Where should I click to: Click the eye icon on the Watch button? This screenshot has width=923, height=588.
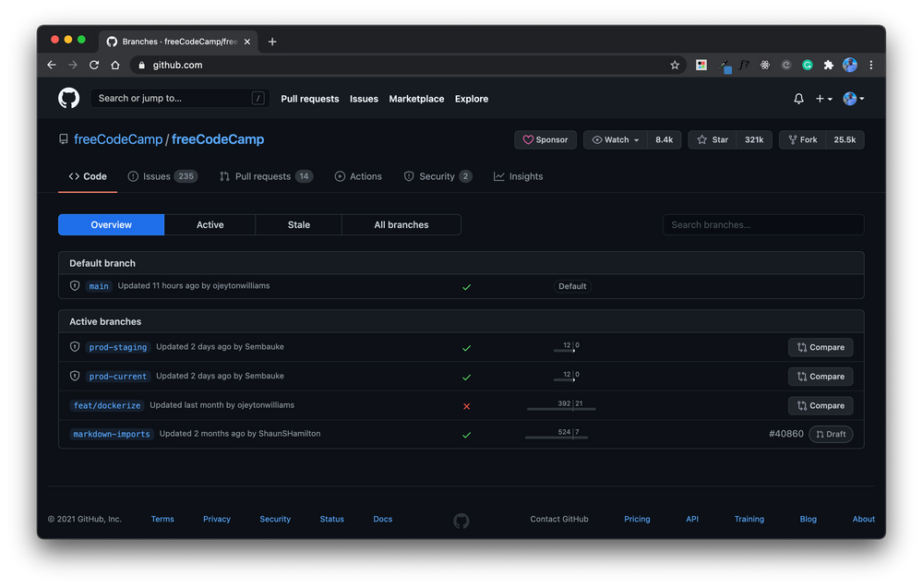pyautogui.click(x=596, y=139)
